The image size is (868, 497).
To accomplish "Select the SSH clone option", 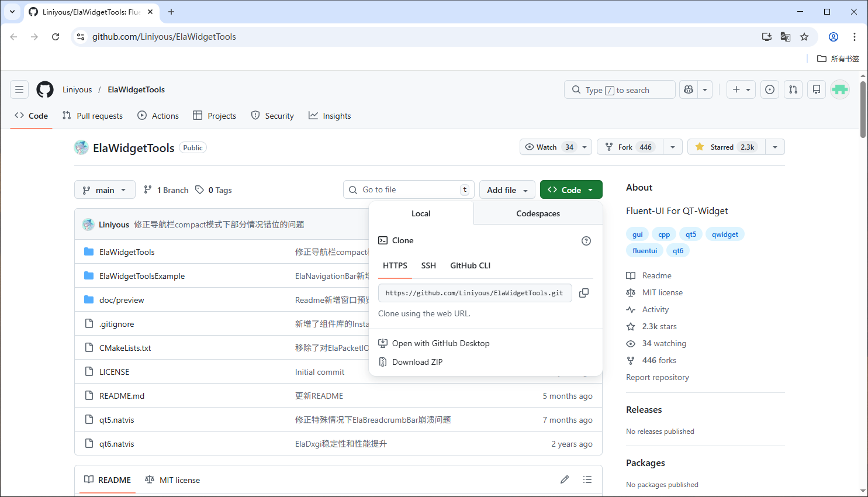I will 428,265.
